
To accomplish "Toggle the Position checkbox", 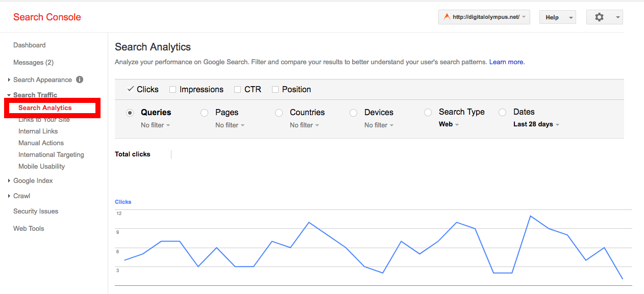I will point(276,90).
